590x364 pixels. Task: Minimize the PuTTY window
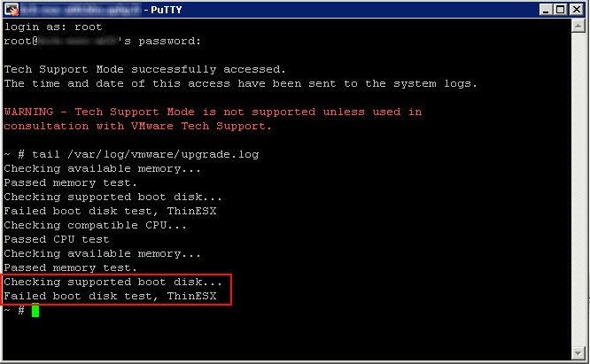coord(545,10)
